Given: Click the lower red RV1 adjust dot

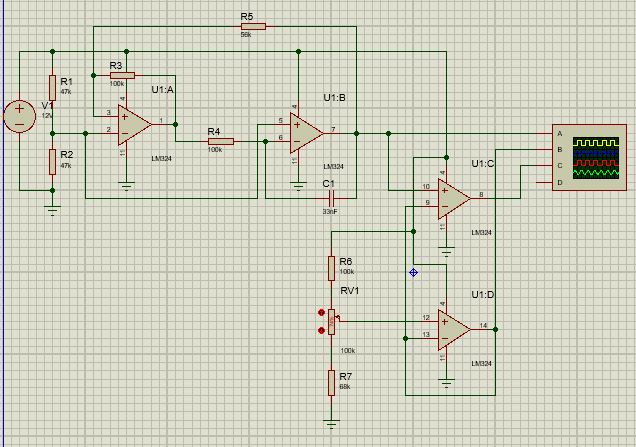Looking at the screenshot, I should point(322,331).
